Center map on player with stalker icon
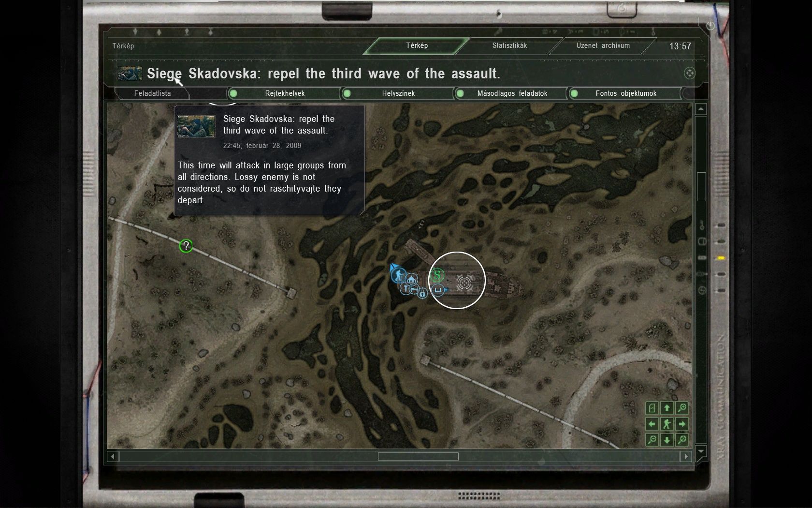Image resolution: width=812 pixels, height=508 pixels. coord(667,424)
